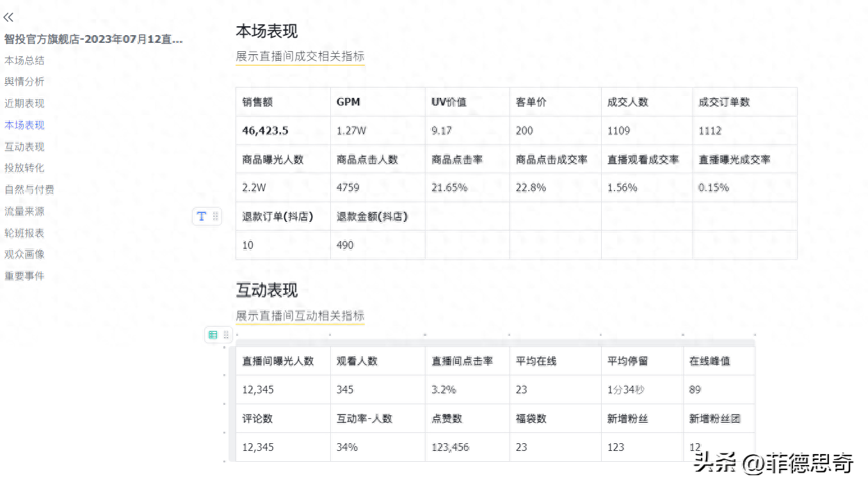
Task: Click the 客单价 value 200
Action: 524,130
